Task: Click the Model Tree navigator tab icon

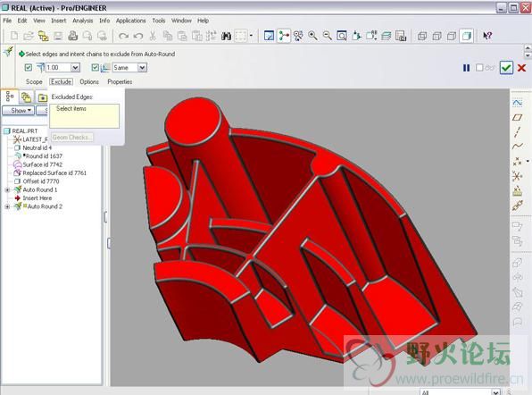Action: (10, 97)
